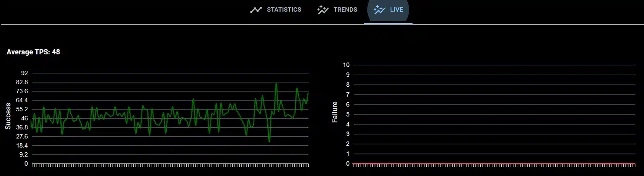The height and width of the screenshot is (176, 644).
Task: Click the green Success line's highest peak
Action: click(x=276, y=84)
